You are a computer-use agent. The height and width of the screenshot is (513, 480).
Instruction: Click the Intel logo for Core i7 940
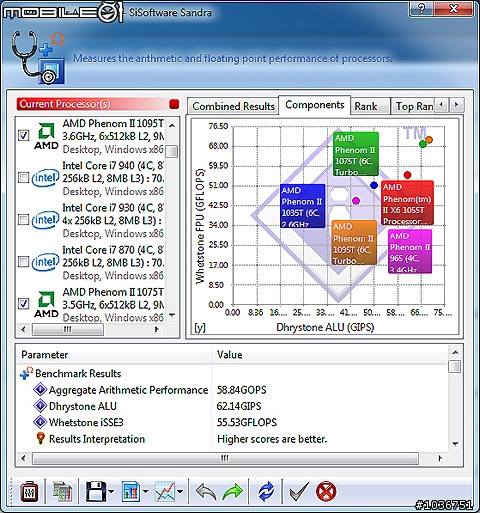click(45, 178)
